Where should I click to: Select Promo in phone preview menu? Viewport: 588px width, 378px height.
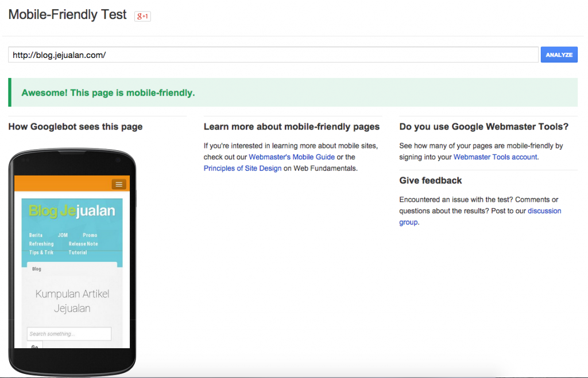pos(90,235)
